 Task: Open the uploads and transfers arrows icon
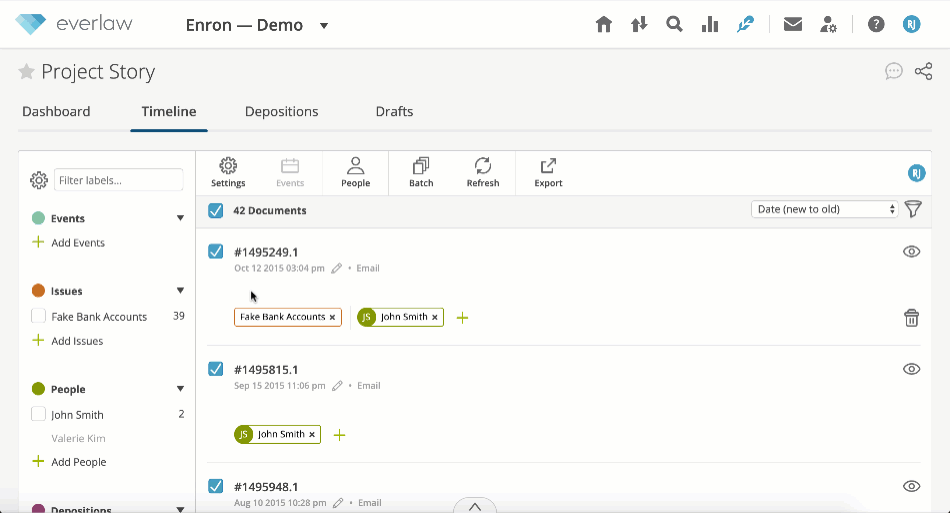(x=639, y=25)
